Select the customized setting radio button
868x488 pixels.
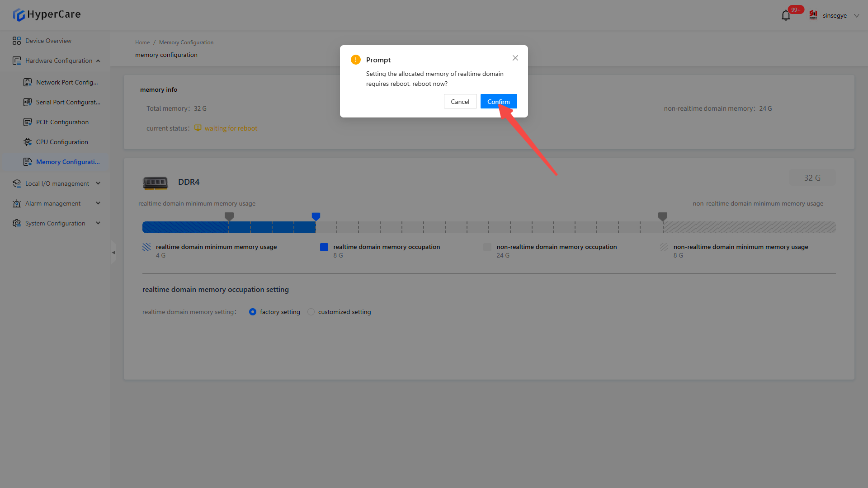[x=311, y=312]
